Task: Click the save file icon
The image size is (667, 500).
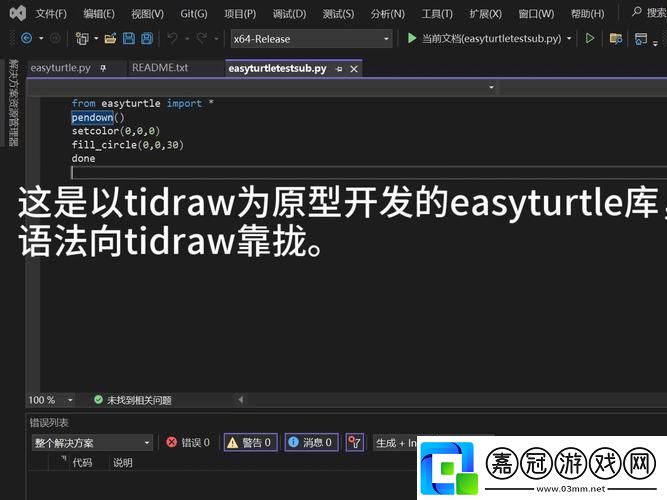Action: 128,39
